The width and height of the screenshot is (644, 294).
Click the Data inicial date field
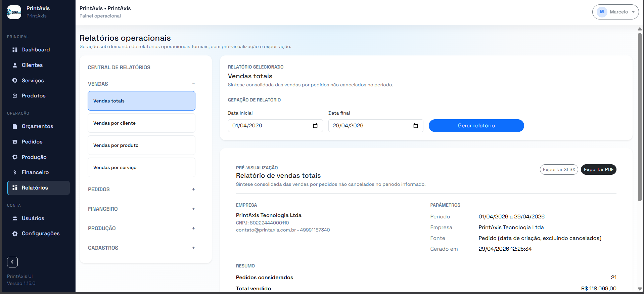click(x=275, y=126)
